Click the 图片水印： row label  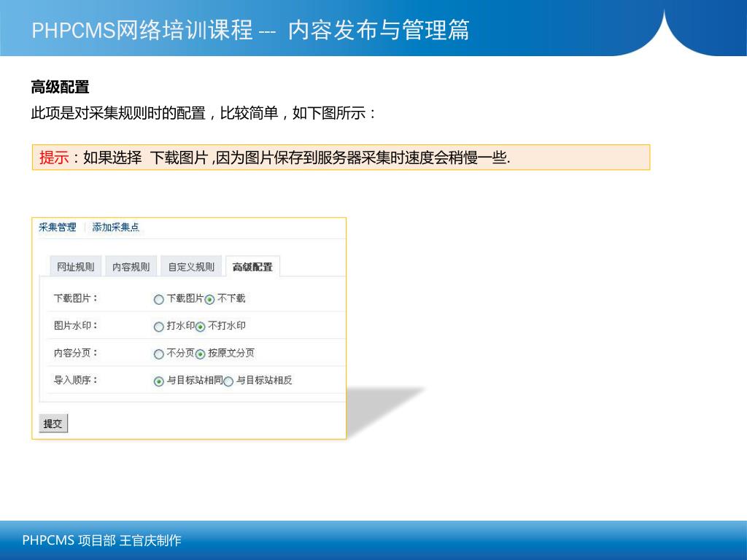click(75, 326)
